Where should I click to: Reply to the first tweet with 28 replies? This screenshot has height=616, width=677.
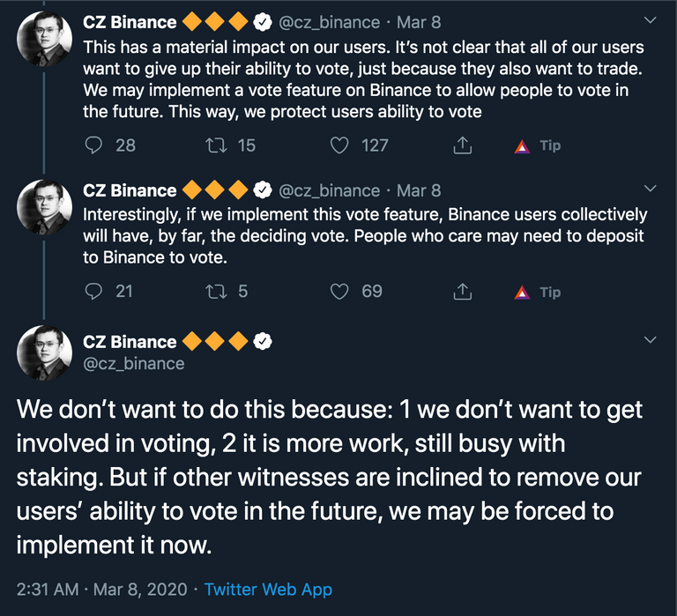pos(94,145)
